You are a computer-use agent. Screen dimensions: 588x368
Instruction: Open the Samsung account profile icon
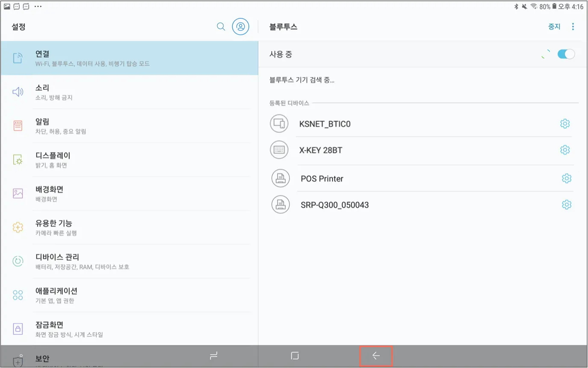click(241, 26)
